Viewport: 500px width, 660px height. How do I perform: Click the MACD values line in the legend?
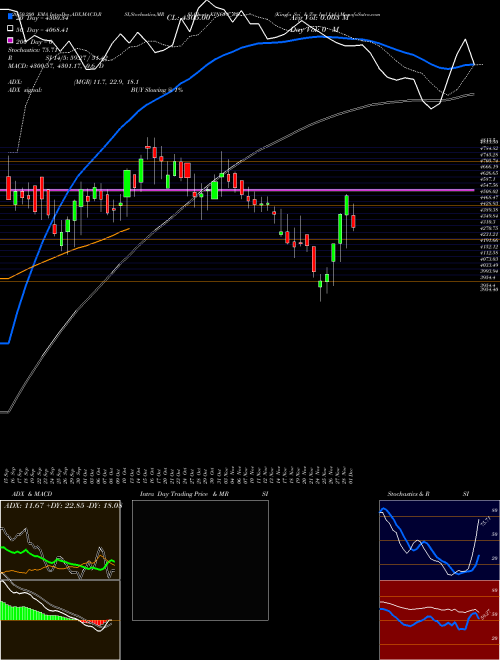coord(56,66)
